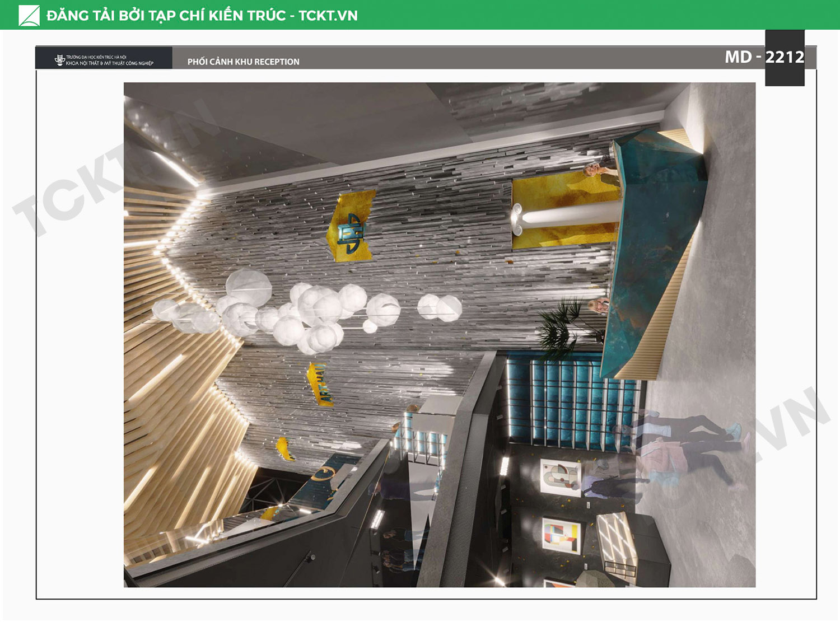The height and width of the screenshot is (622, 840).
Task: Click the "MD - 2212" project code
Action: pos(764,57)
